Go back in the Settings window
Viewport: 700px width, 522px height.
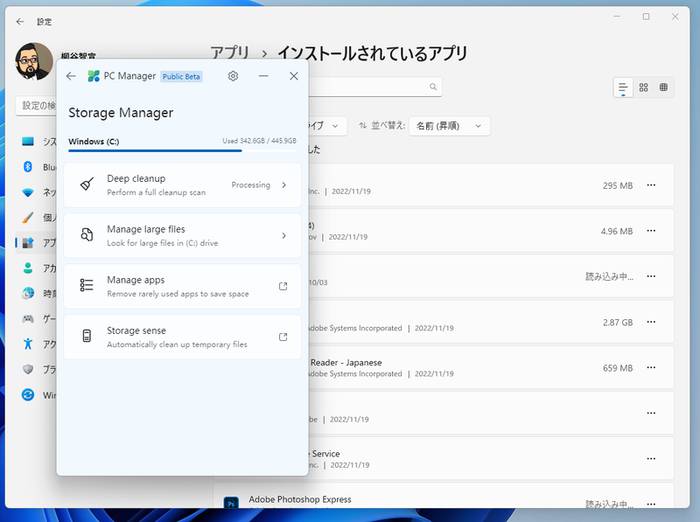coord(20,21)
